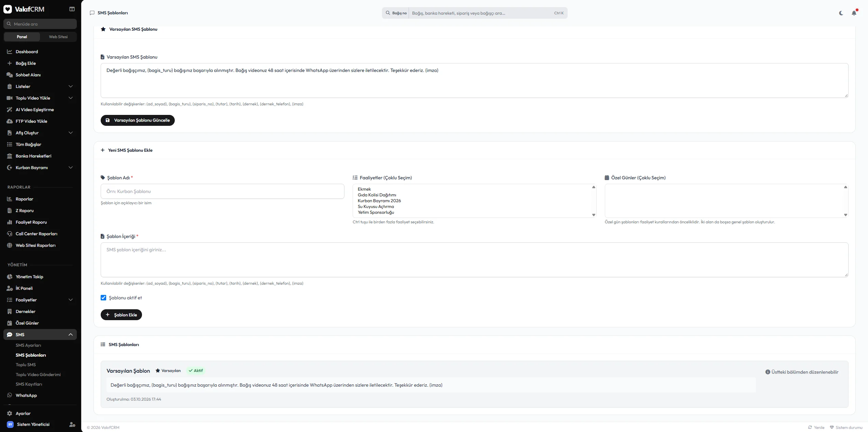868x432 pixels.
Task: Click Varsayılan Şablonu Güncelle button
Action: point(138,120)
